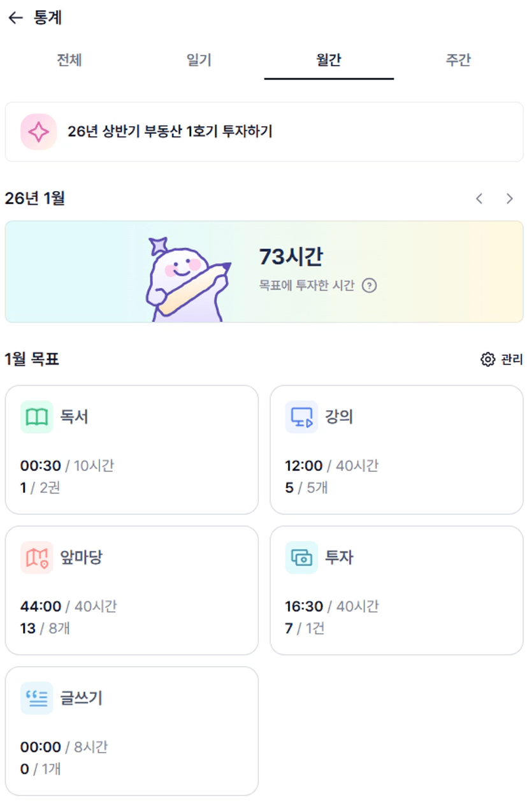Click the 앞마당 map pin icon
Viewport: 527px width, 812px height.
pos(36,558)
